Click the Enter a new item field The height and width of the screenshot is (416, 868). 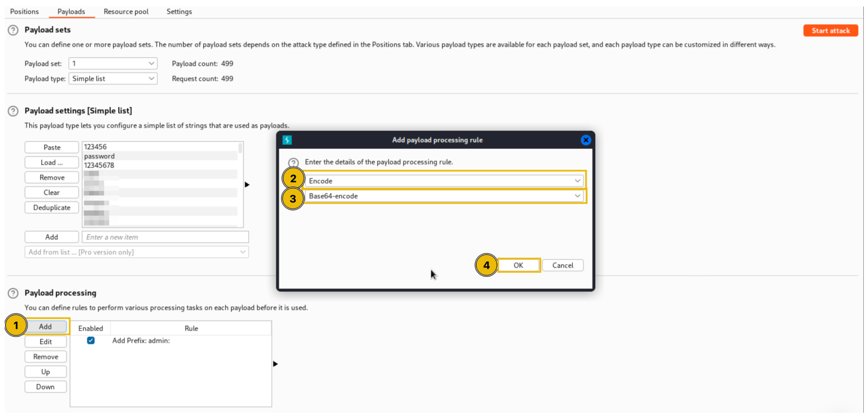165,237
